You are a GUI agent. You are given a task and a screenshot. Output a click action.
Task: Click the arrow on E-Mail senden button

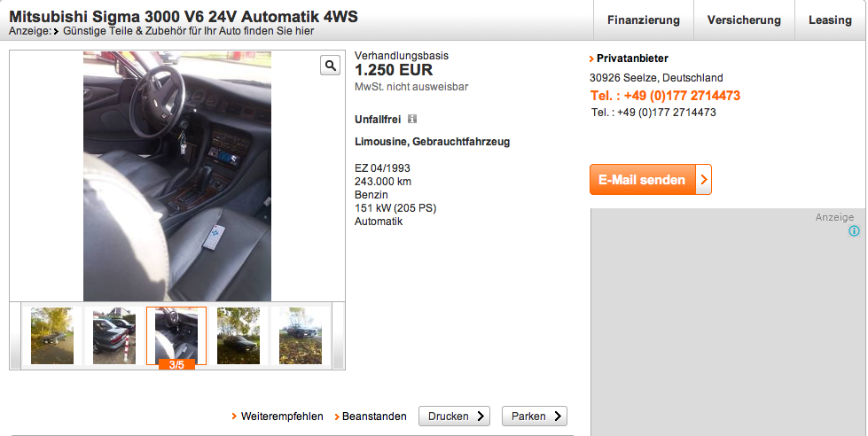click(704, 179)
